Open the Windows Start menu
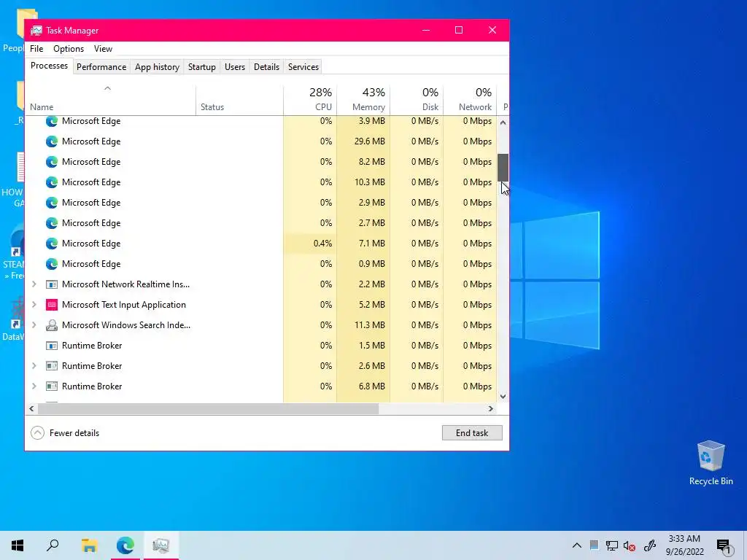The width and height of the screenshot is (747, 560). tap(18, 545)
